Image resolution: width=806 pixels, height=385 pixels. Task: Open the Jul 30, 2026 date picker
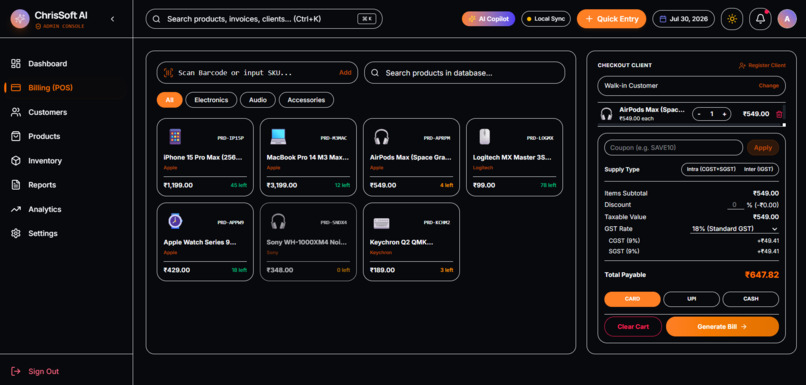(684, 19)
